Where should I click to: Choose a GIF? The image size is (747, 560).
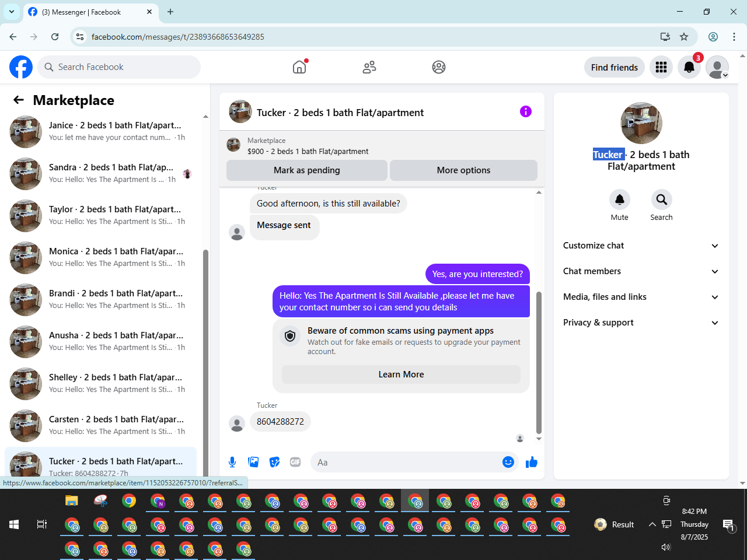(x=295, y=462)
